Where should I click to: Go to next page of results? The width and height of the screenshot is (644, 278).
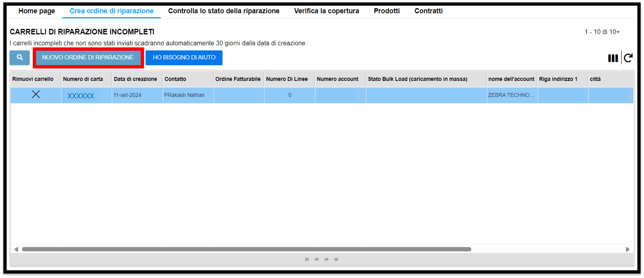(326, 259)
